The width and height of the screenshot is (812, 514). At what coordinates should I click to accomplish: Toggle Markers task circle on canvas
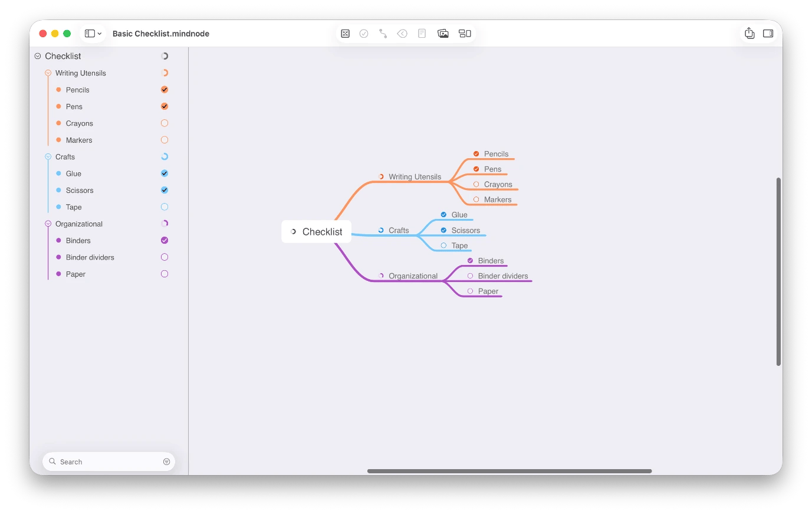(x=476, y=199)
